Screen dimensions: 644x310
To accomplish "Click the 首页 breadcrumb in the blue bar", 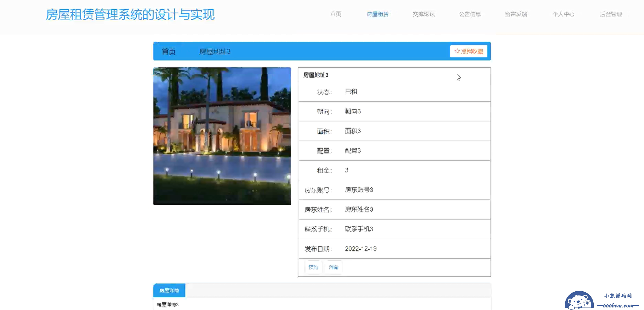I will [x=168, y=52].
